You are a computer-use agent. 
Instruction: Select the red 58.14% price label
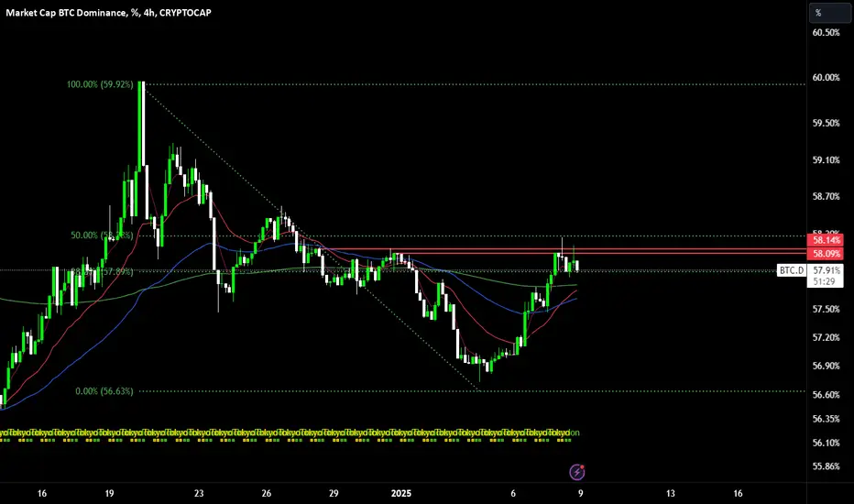pos(825,240)
